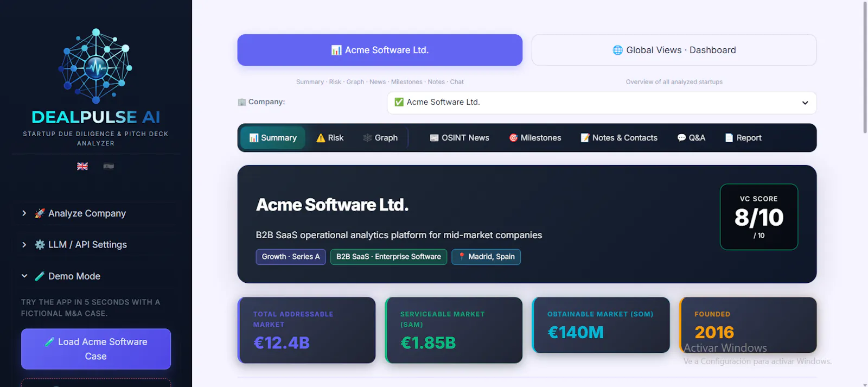
Task: Click the target icon on Milestones tab
Action: 513,138
